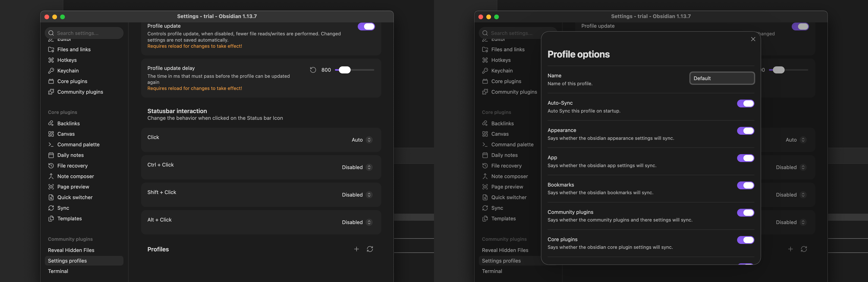The image size is (868, 282).
Task: Click add profile plus icon in left window
Action: click(357, 249)
